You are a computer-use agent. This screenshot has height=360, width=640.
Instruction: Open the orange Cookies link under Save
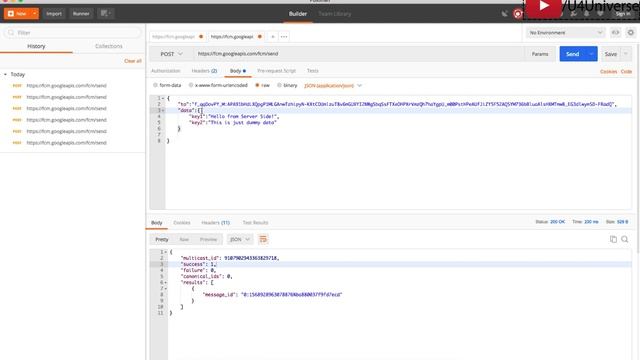(608, 71)
